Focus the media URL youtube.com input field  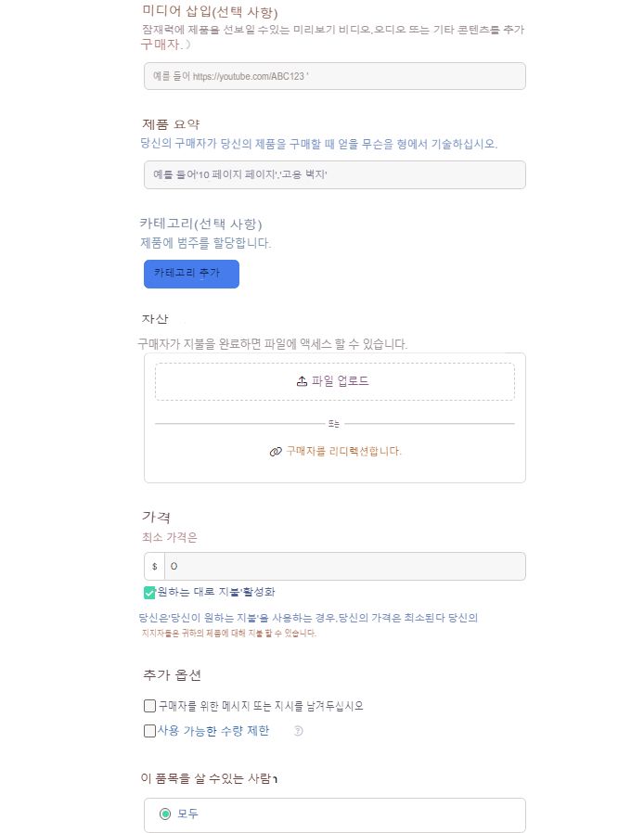[x=334, y=76]
